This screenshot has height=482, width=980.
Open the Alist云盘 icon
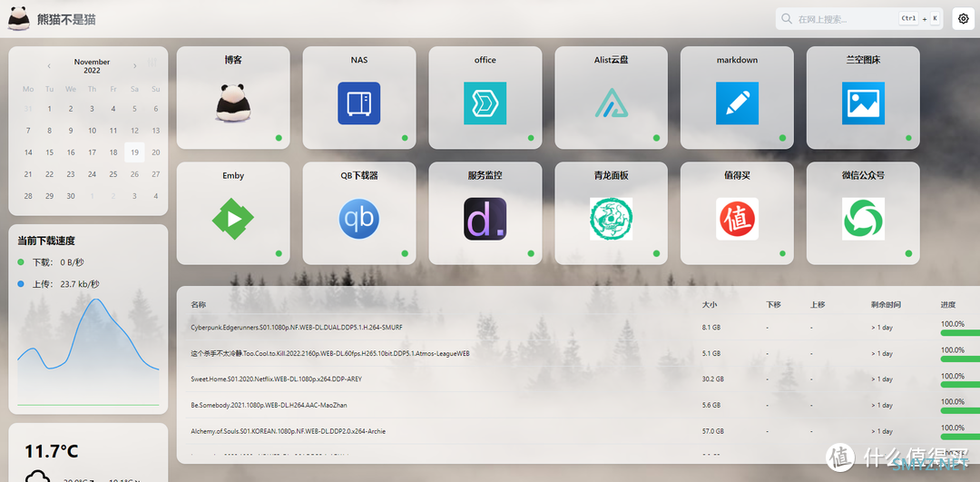coord(612,103)
